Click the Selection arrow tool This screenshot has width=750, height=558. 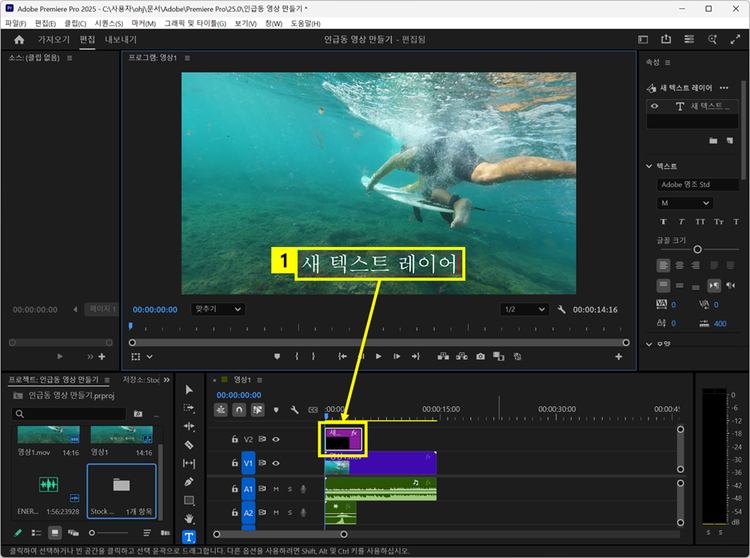[x=189, y=390]
